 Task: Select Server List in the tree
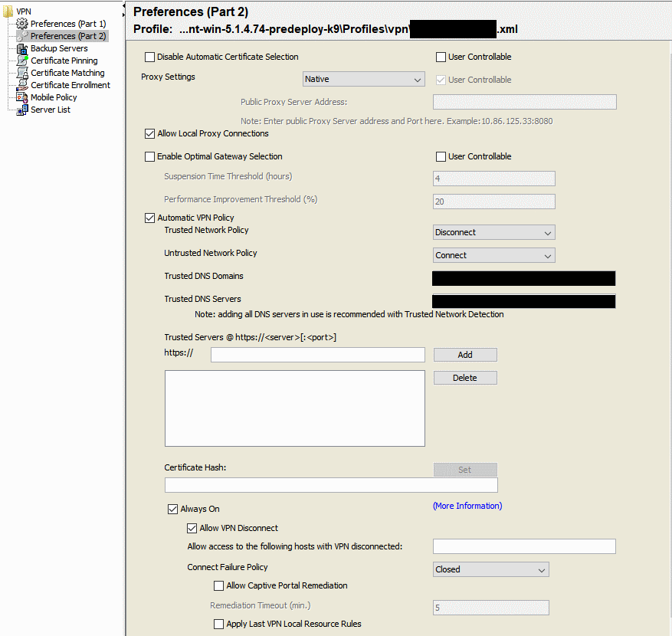point(51,110)
